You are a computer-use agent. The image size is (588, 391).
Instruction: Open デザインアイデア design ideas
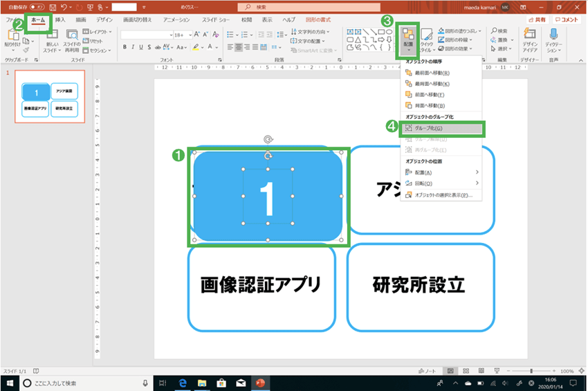530,40
